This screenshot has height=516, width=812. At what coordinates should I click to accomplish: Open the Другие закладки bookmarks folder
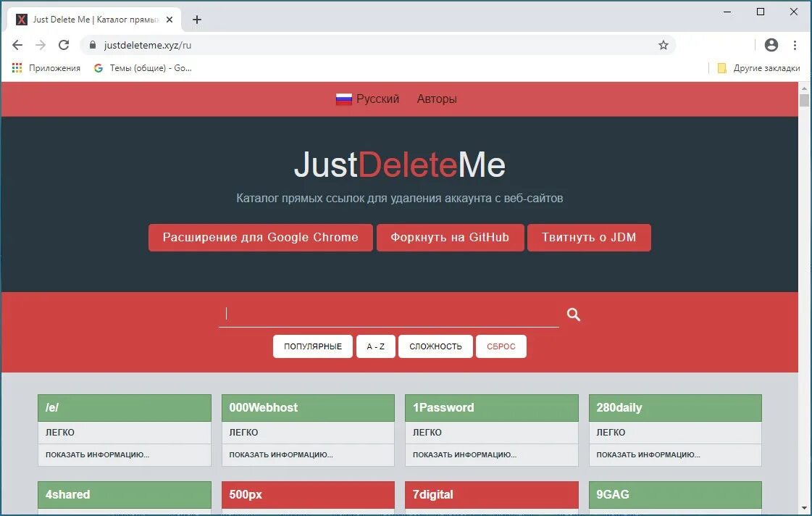pos(758,68)
